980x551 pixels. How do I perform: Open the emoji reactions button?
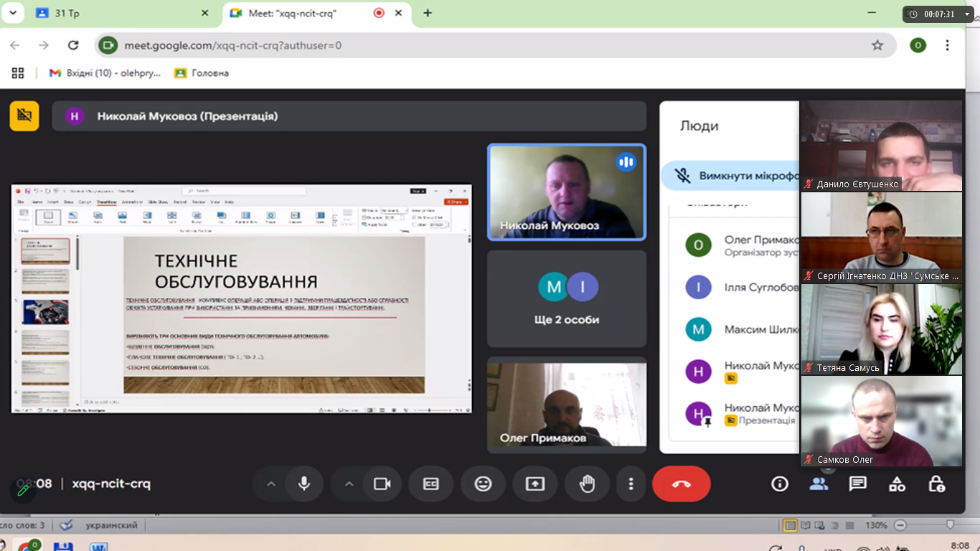(x=483, y=484)
